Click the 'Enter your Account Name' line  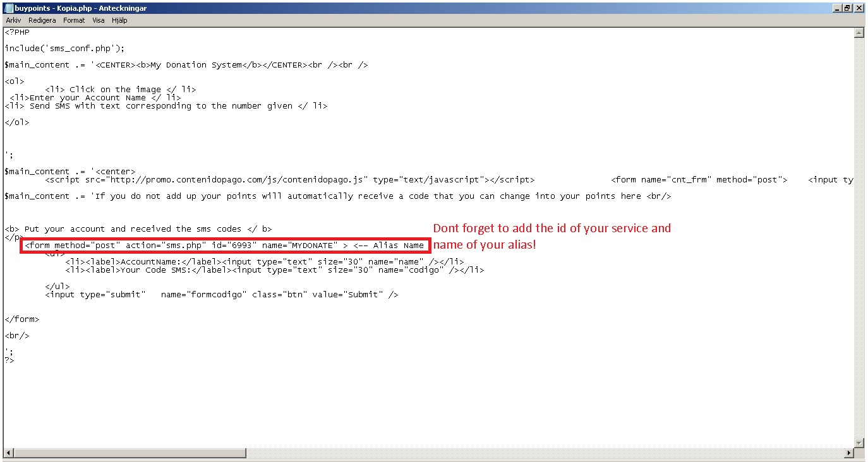click(x=95, y=97)
